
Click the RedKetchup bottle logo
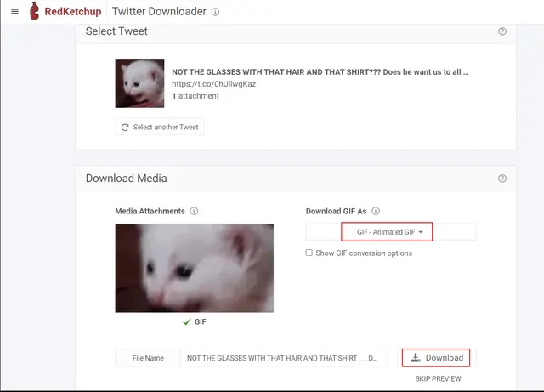pyautogui.click(x=35, y=12)
